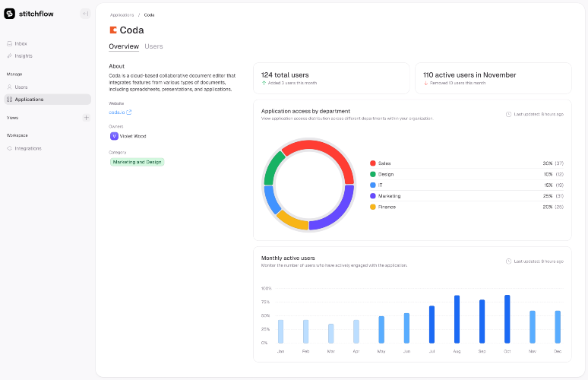Click clock icon in Monthly active users card
Image resolution: width=588 pixels, height=380 pixels.
coord(508,261)
